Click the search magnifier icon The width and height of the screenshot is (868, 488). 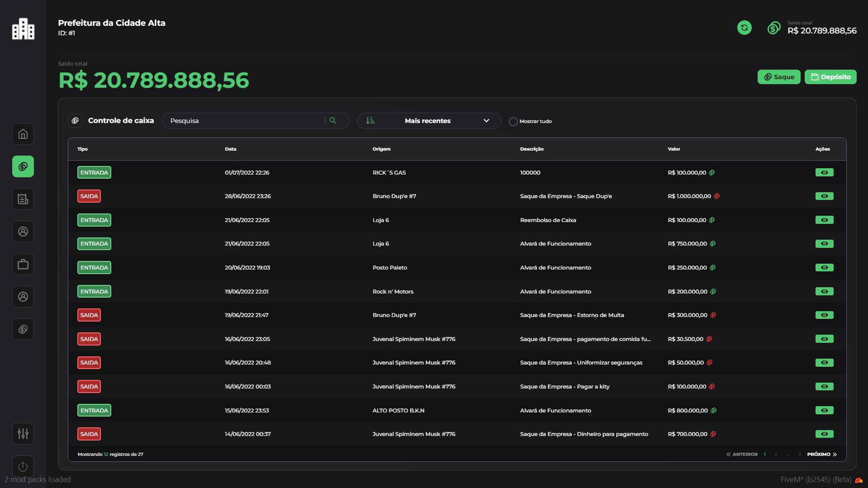[x=333, y=121]
